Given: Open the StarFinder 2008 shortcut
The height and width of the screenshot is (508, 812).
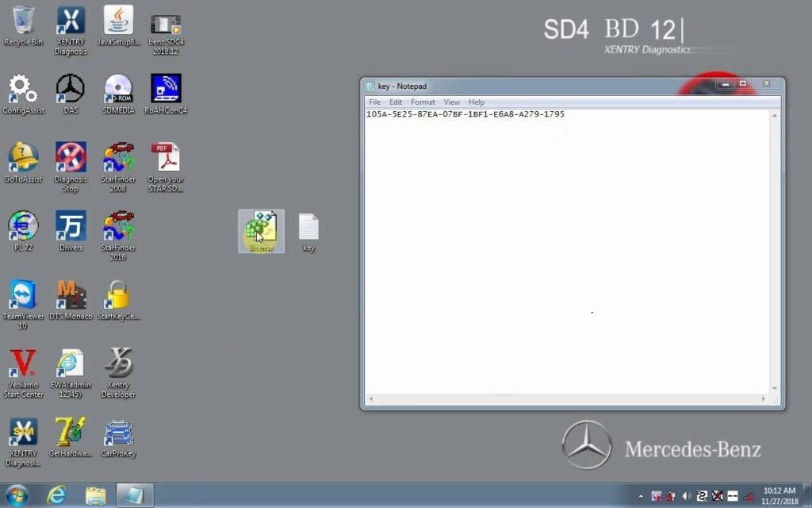Looking at the screenshot, I should (118, 167).
